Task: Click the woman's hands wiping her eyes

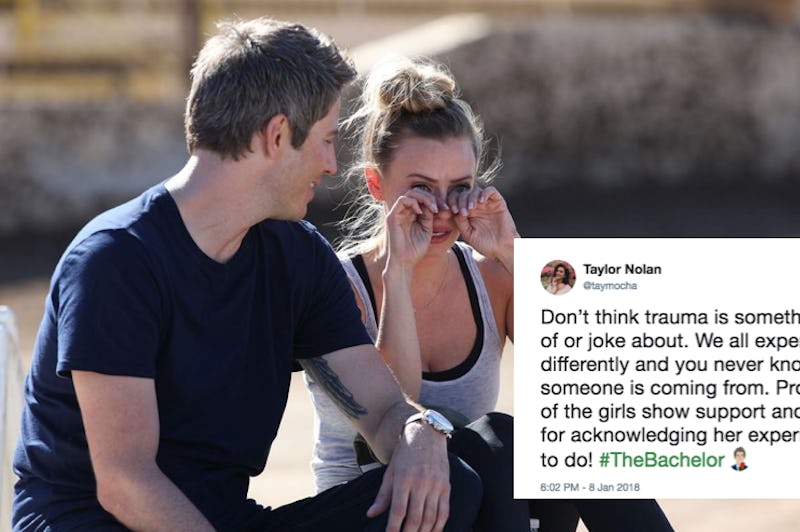Action: click(x=445, y=213)
